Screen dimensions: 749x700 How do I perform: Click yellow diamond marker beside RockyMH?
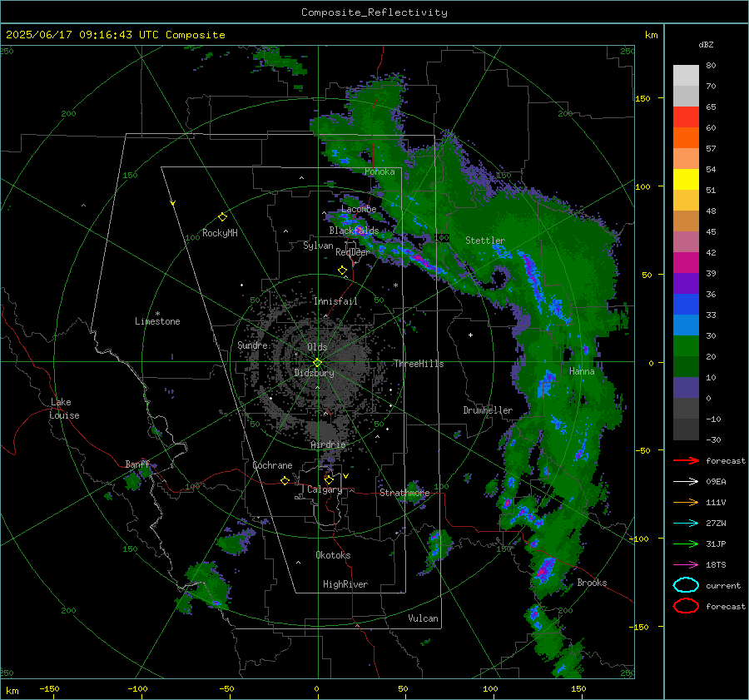tap(222, 217)
